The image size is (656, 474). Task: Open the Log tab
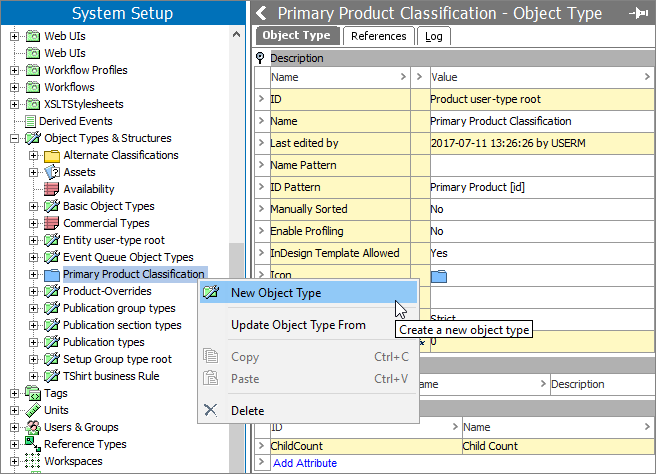pos(434,36)
